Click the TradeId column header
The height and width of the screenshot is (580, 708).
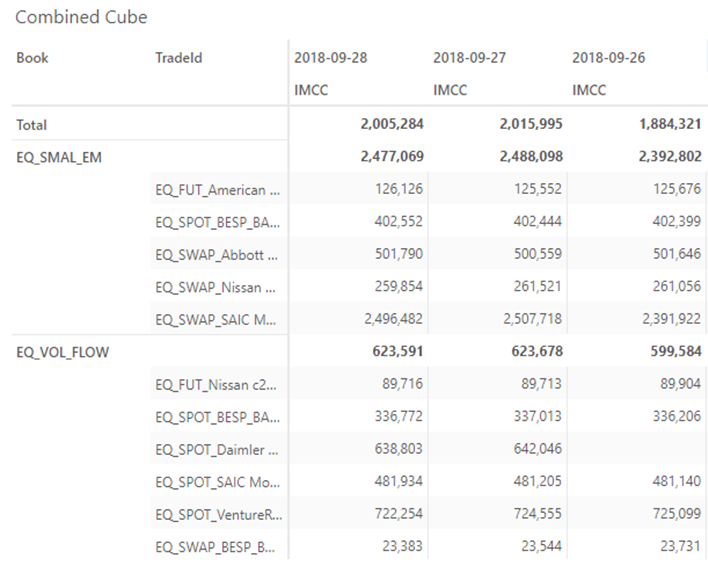point(178,58)
